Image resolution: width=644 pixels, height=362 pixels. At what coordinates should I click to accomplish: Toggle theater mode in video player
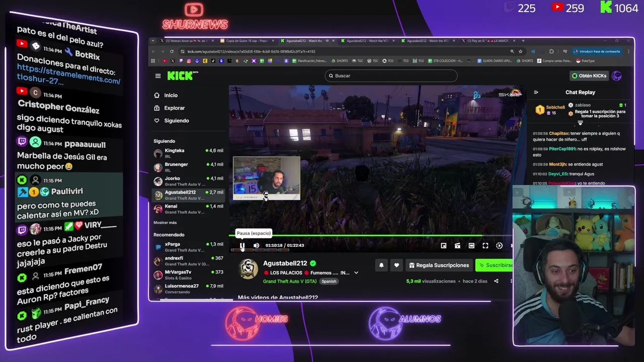coord(471,245)
